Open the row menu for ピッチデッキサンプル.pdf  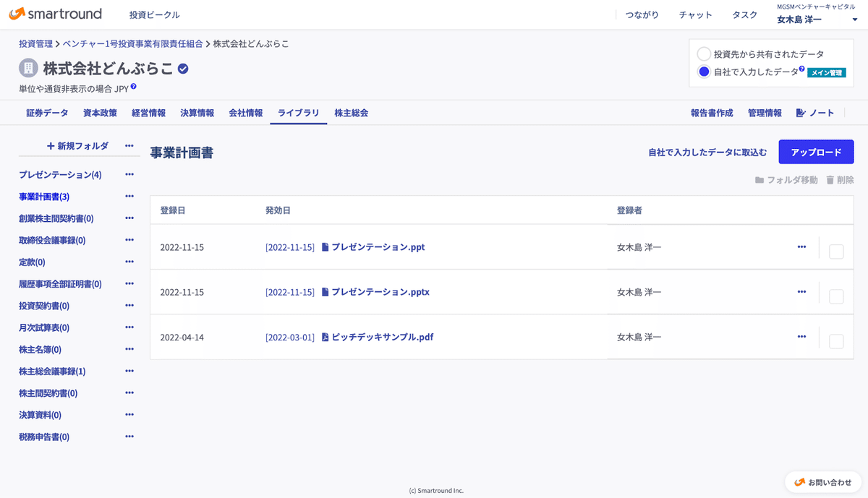[801, 337]
